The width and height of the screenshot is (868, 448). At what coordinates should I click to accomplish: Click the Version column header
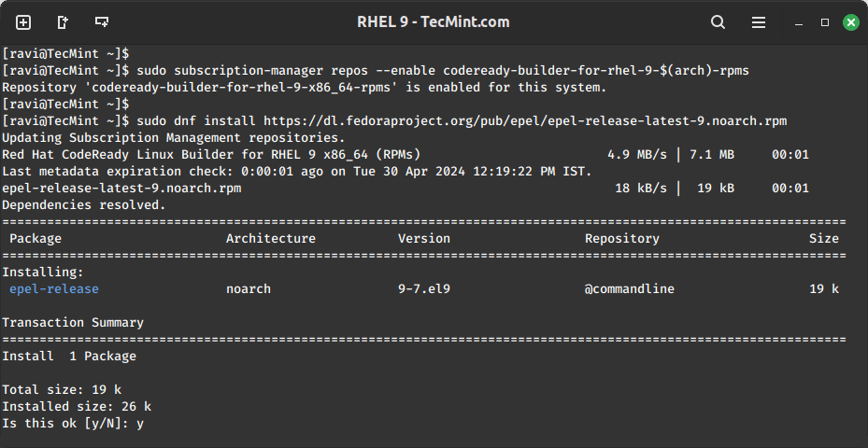coord(423,239)
